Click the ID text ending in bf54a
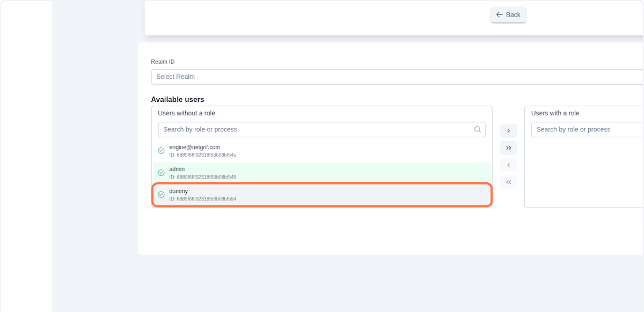Screen dimensions: 644x312 point(203,155)
